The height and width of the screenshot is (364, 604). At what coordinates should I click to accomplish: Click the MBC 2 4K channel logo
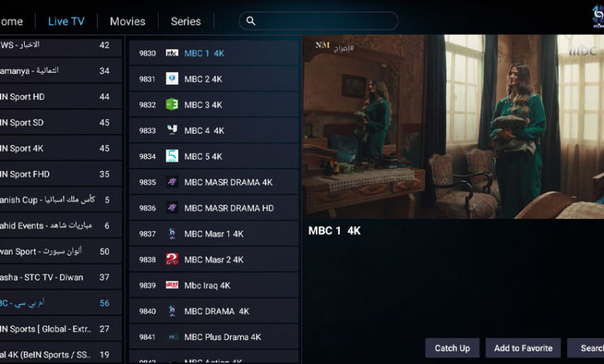(172, 78)
